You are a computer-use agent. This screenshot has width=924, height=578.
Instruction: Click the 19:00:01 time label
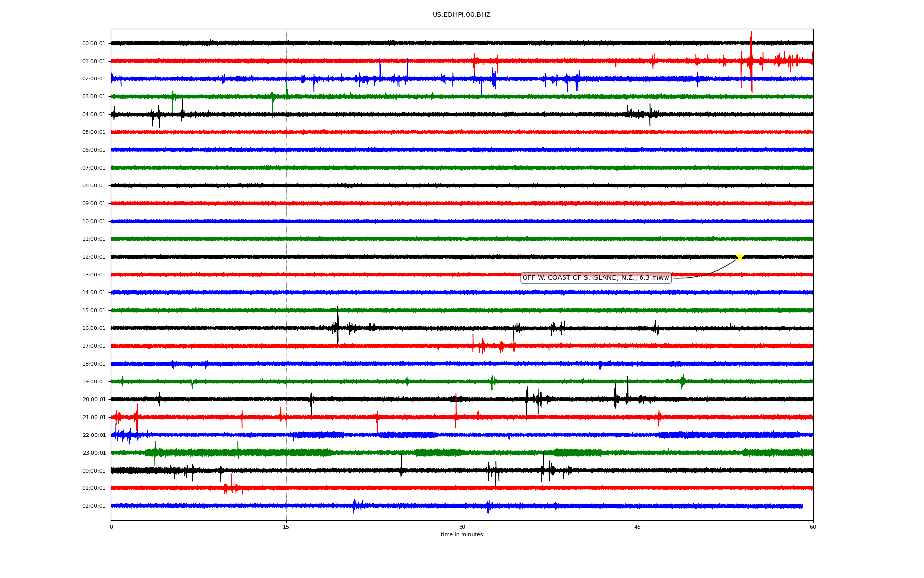point(94,382)
